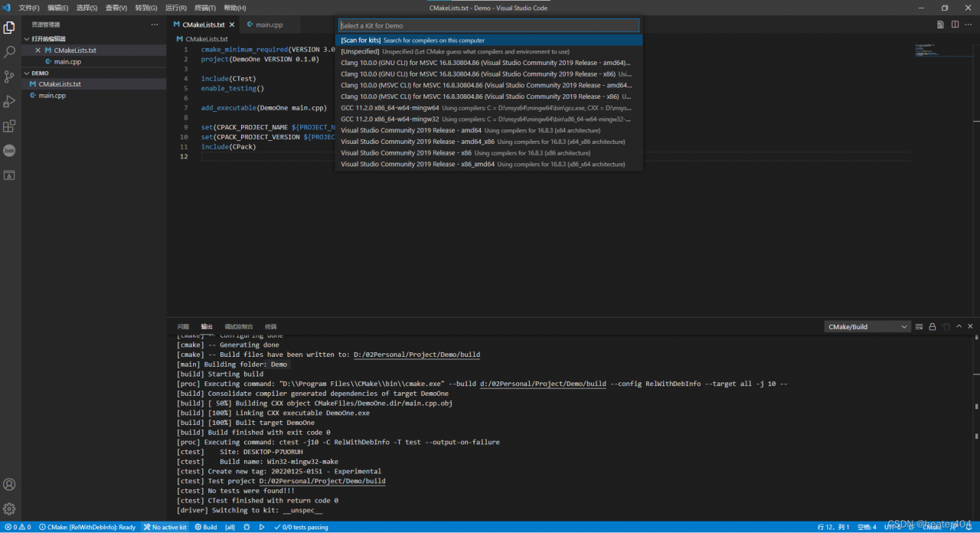
Task: Open the document icon in the editor toolbar
Action: point(940,25)
